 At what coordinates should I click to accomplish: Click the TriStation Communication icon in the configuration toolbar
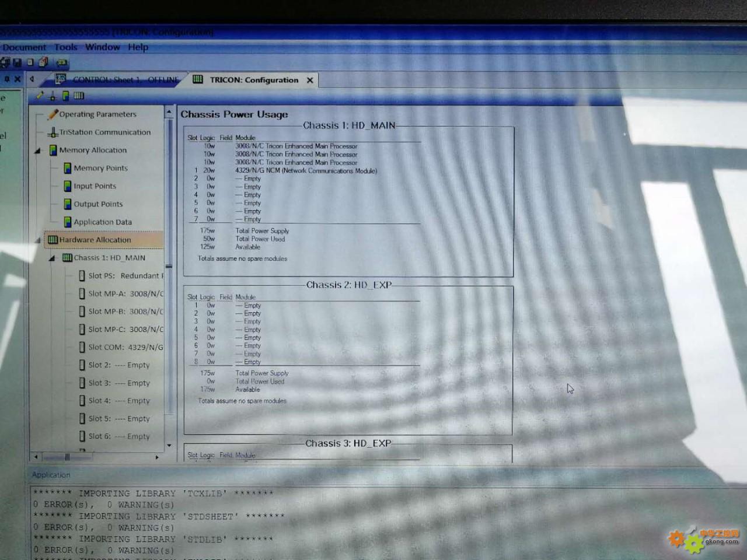53,96
